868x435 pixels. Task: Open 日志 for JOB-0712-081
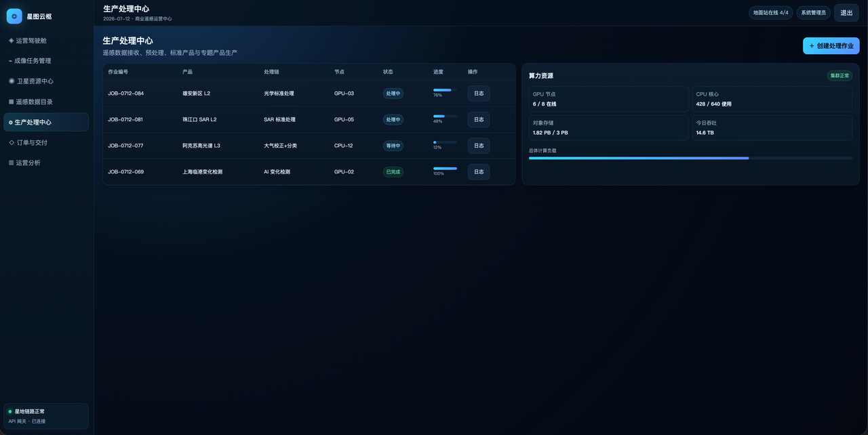[479, 119]
